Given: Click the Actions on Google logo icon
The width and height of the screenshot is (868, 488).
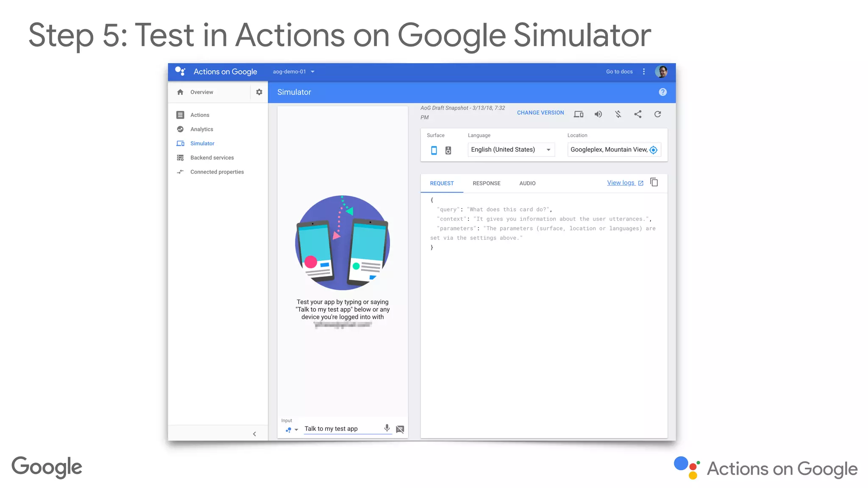Looking at the screenshot, I should click(180, 71).
